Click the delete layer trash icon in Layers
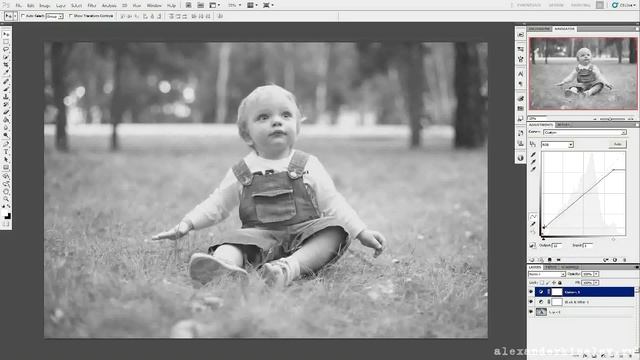 pos(630,356)
